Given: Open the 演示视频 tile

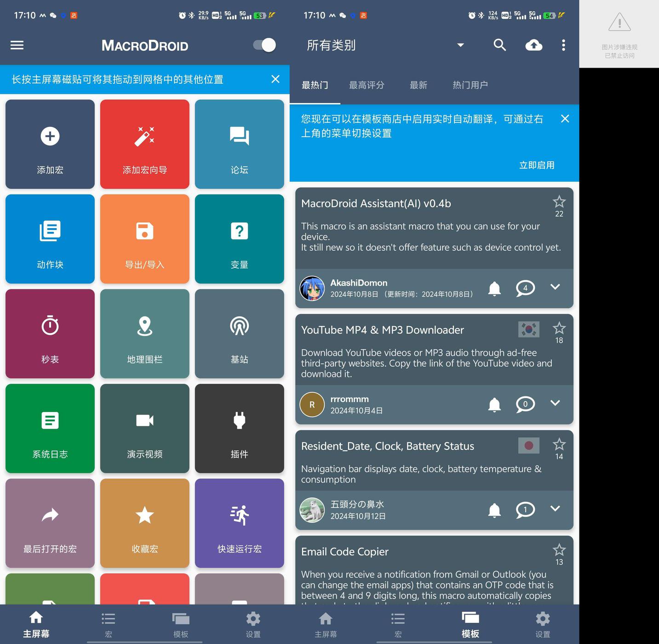Looking at the screenshot, I should 145,428.
